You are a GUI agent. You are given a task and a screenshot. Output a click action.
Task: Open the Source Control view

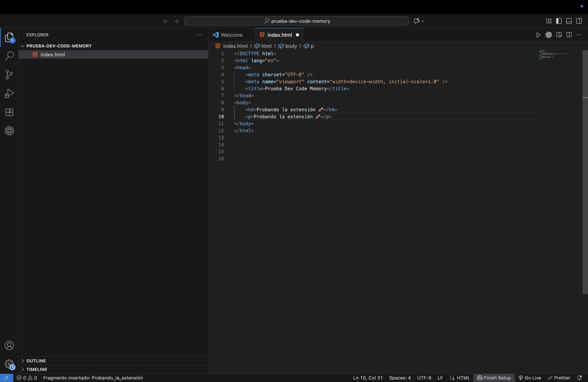(9, 75)
